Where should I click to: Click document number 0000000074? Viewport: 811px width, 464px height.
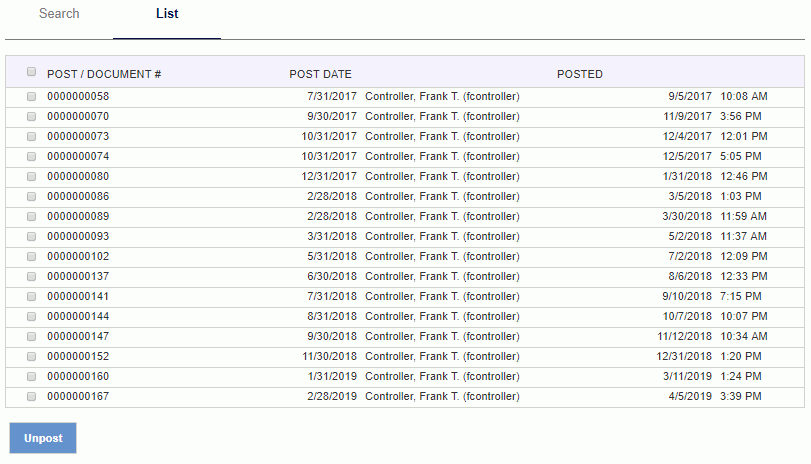point(78,157)
